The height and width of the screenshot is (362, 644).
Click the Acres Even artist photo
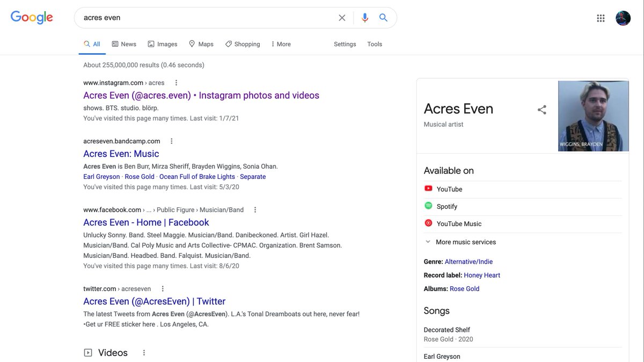(x=593, y=116)
